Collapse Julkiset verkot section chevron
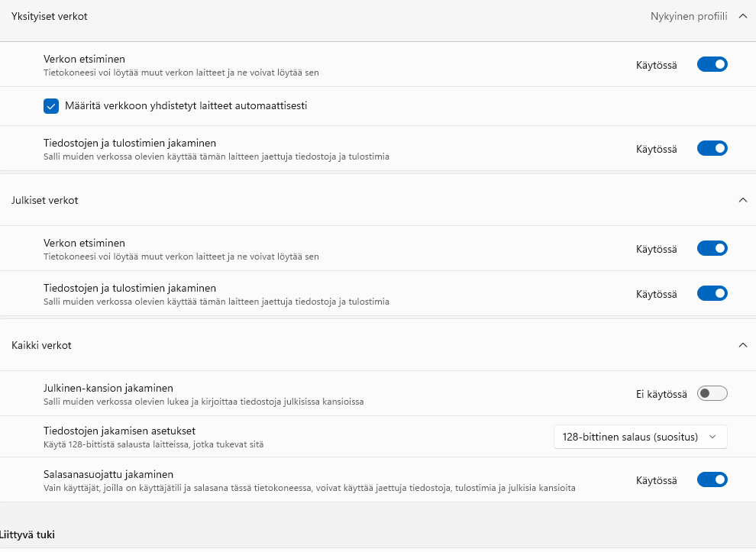 point(743,200)
